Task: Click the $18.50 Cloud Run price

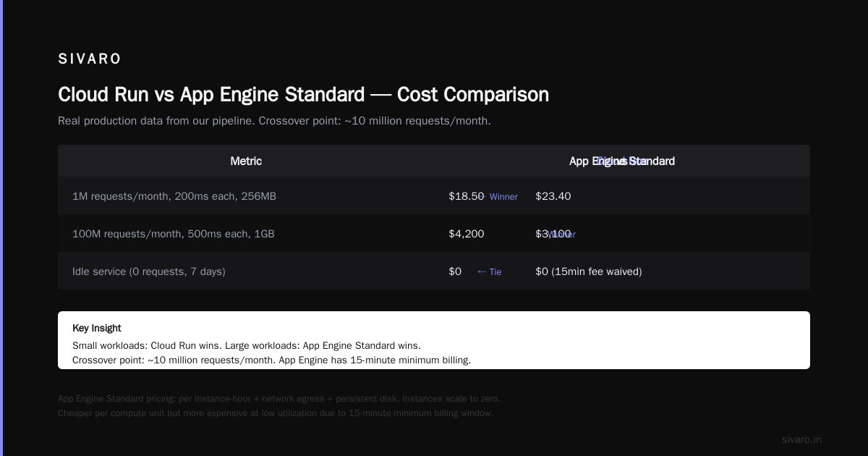Action: click(x=467, y=196)
